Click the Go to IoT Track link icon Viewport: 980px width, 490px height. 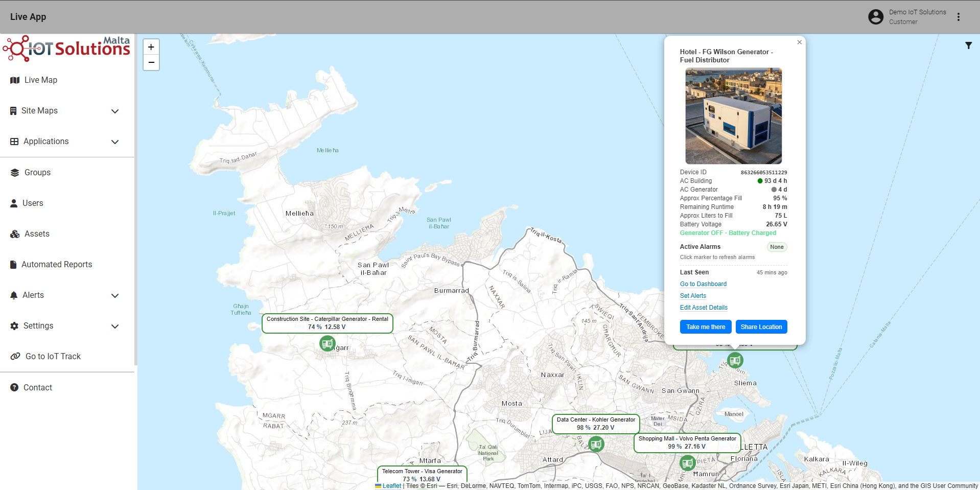coord(16,356)
